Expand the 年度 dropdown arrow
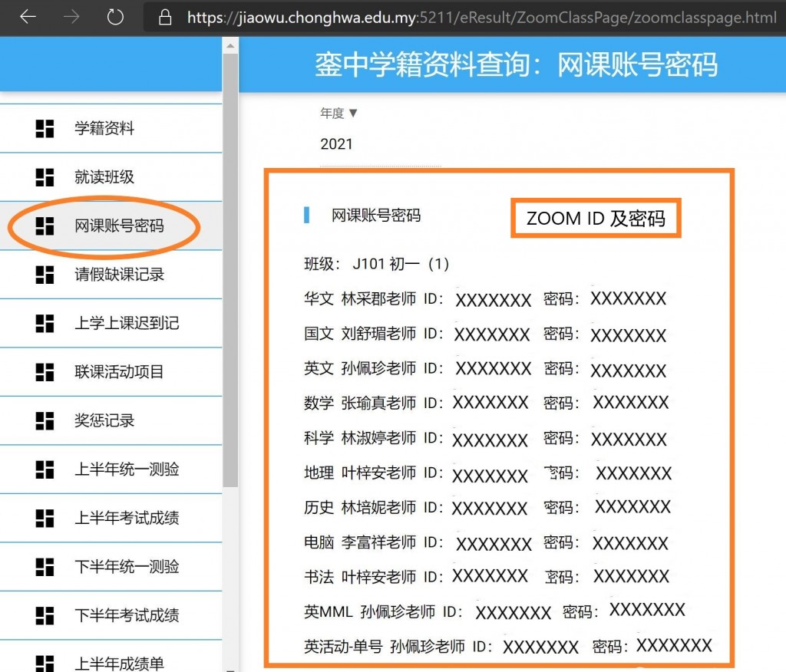786x672 pixels. pyautogui.click(x=353, y=114)
